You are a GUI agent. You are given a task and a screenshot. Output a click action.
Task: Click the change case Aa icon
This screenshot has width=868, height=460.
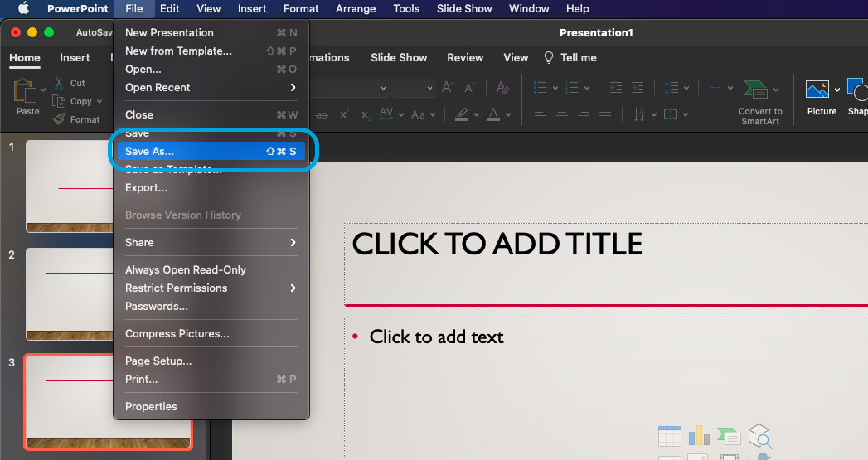[x=418, y=114]
